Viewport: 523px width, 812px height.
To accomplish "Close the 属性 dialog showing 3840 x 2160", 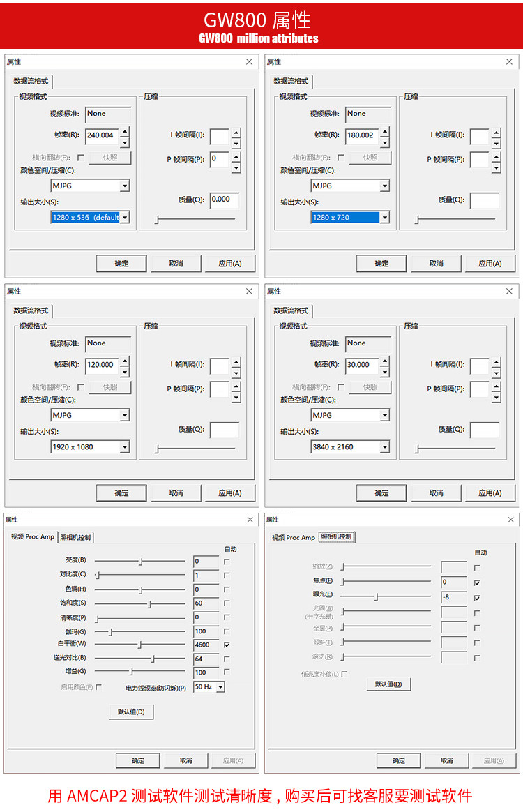I will [x=509, y=291].
